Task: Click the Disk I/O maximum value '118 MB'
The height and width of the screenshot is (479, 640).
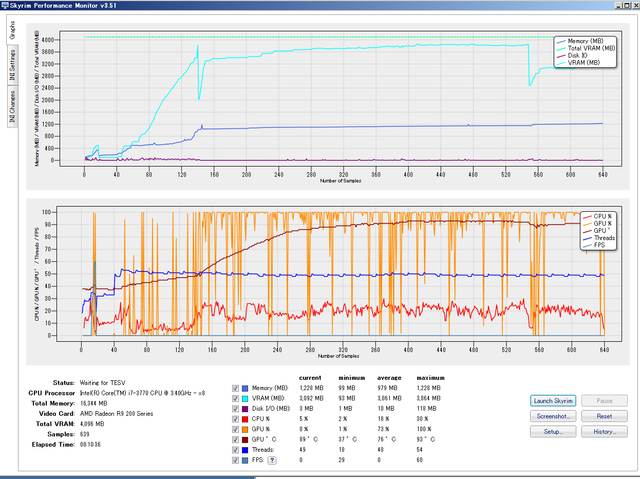Action: pyautogui.click(x=426, y=408)
